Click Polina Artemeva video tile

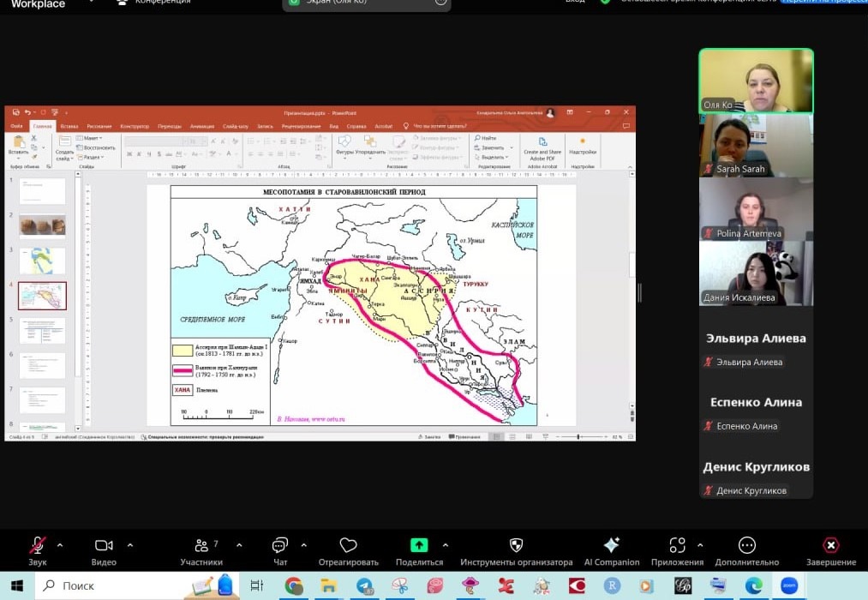756,209
